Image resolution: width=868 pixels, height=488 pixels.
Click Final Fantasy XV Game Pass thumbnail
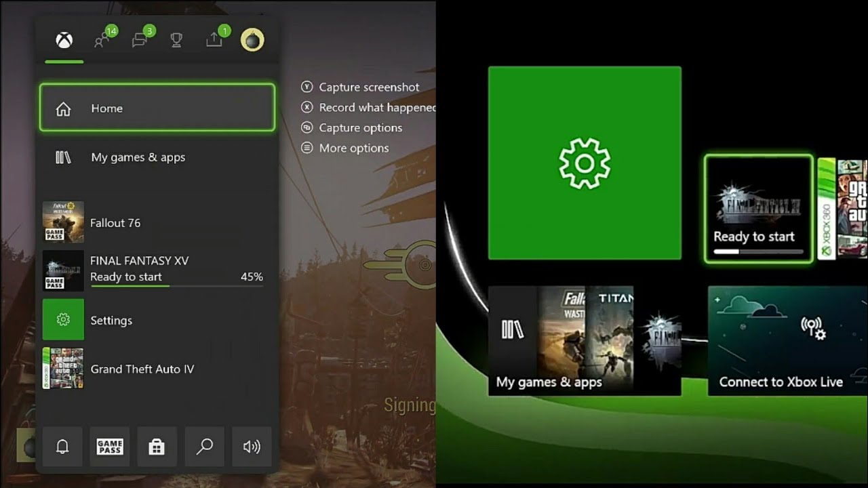coord(63,271)
